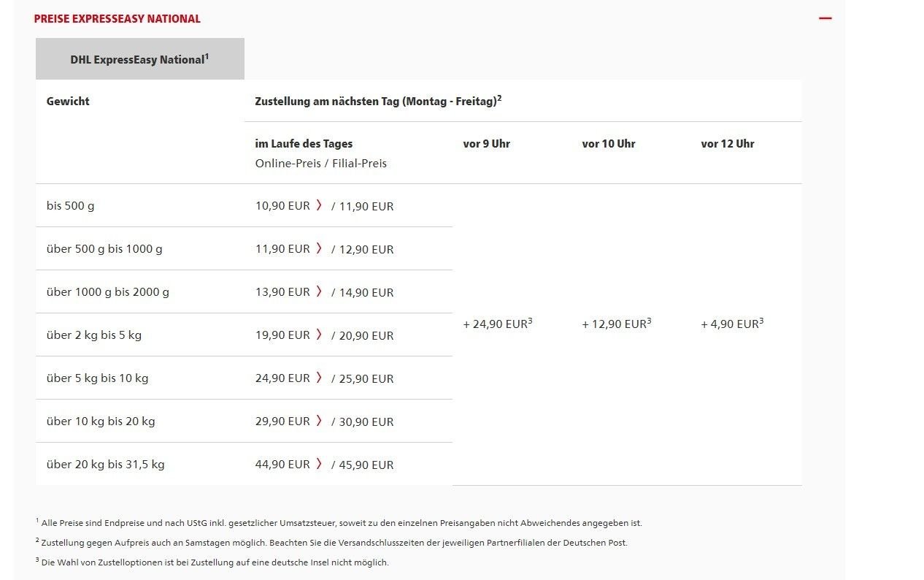
Task: Click the 'über 5 kg bis 10 kg' cell
Action: pyautogui.click(x=140, y=378)
